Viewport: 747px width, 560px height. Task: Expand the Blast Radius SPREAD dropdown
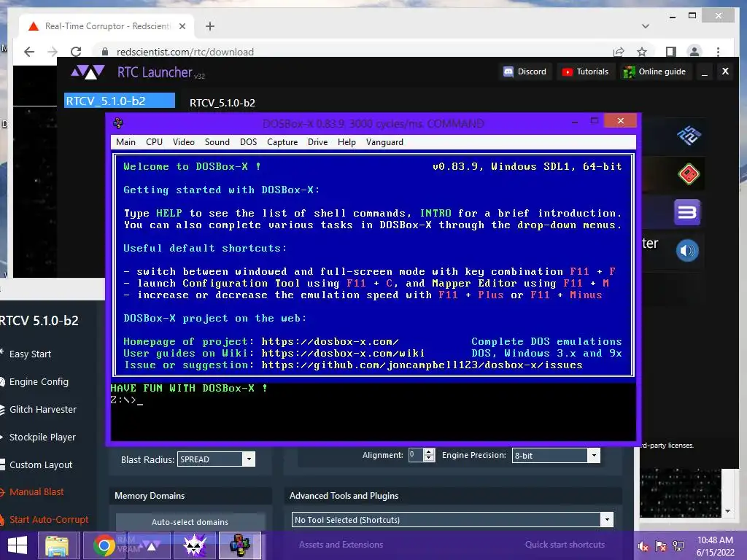point(248,459)
